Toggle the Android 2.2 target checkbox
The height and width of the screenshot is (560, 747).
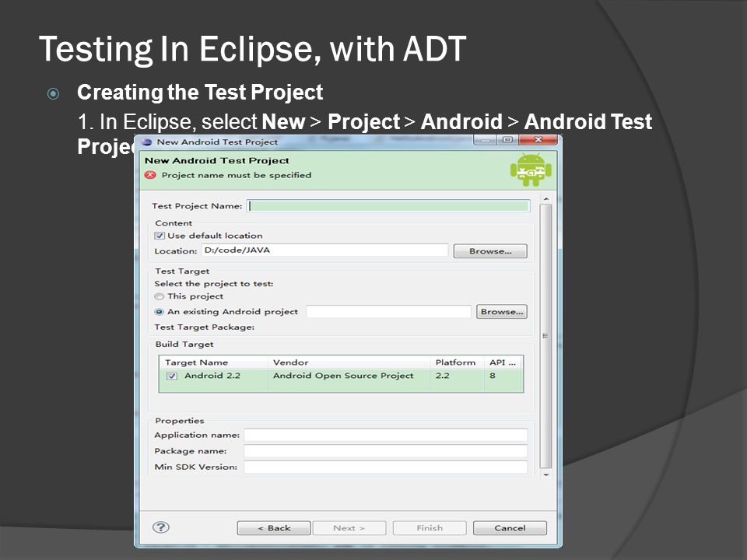[x=171, y=376]
